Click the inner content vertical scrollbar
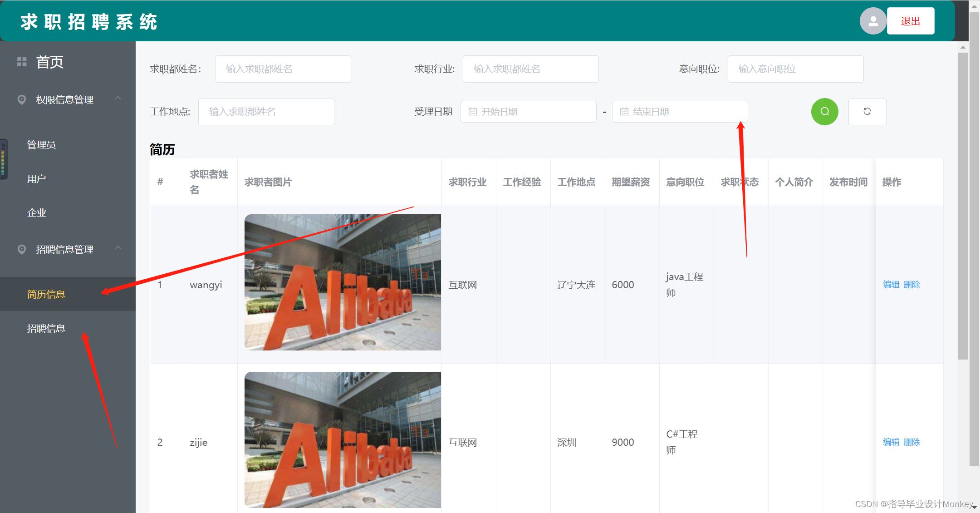Viewport: 980px width, 513px height. (963, 207)
